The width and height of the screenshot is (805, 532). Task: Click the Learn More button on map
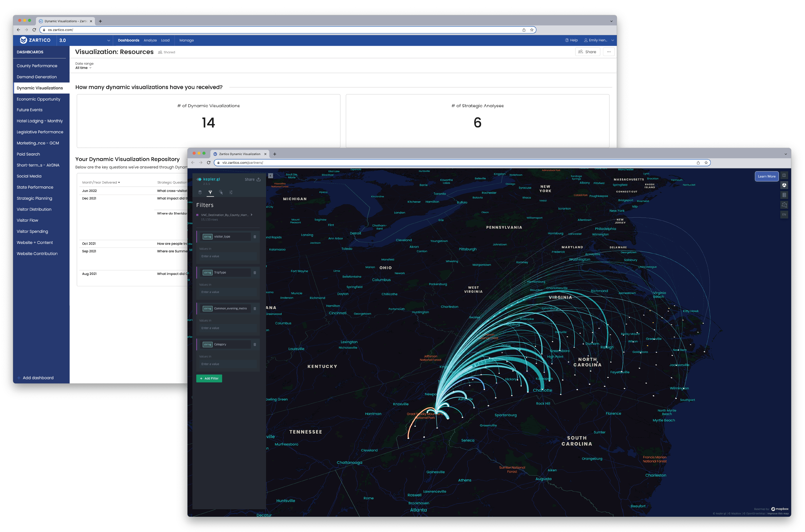[767, 176]
